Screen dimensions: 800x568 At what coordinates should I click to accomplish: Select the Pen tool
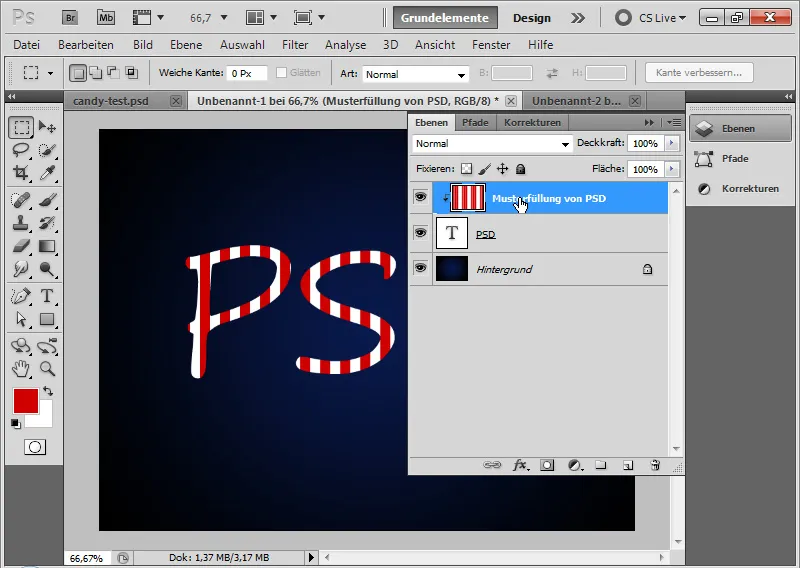click(x=21, y=296)
